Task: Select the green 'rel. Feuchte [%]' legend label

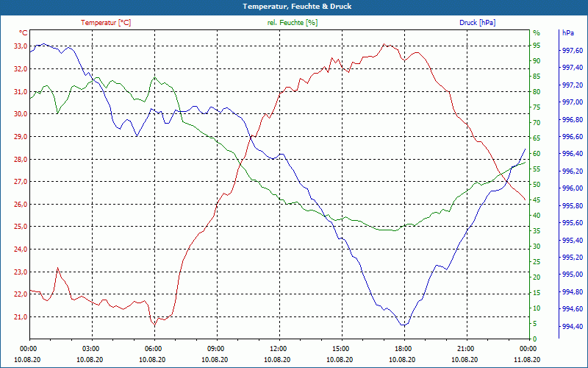Action: pos(293,23)
